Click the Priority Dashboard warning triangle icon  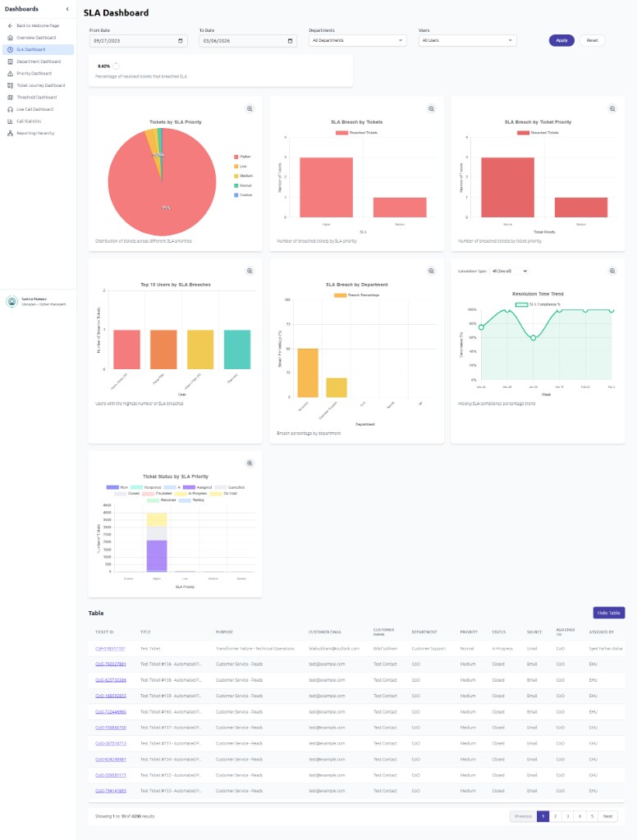pyautogui.click(x=9, y=73)
